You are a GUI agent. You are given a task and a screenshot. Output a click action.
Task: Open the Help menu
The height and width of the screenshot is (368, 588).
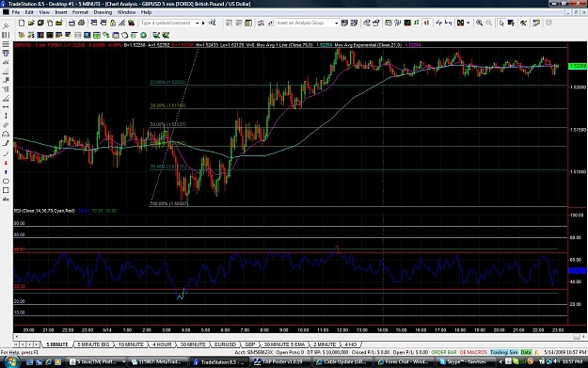pyautogui.click(x=146, y=12)
